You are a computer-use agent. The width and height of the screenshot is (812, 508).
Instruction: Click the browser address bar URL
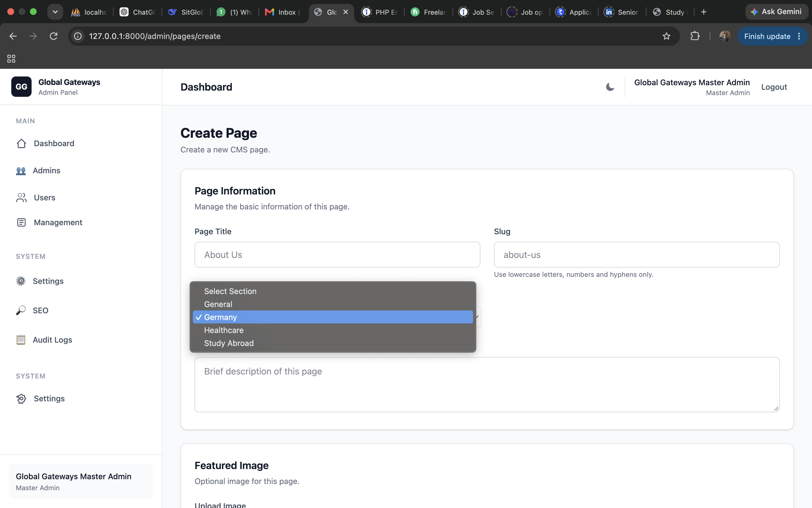click(155, 36)
